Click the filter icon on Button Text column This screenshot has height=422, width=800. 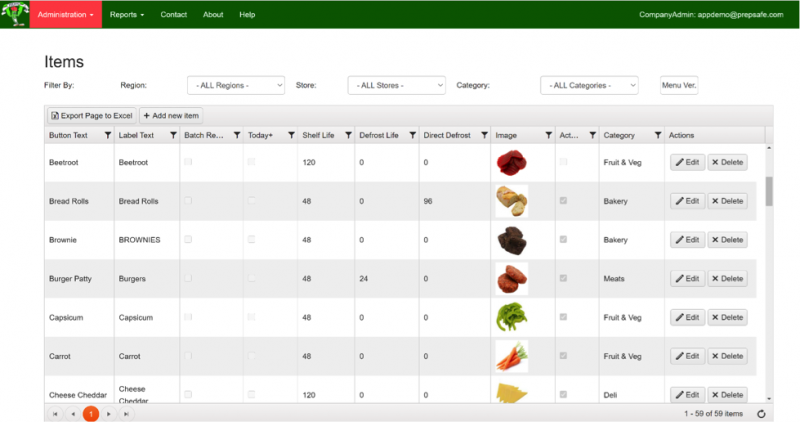[x=106, y=135]
